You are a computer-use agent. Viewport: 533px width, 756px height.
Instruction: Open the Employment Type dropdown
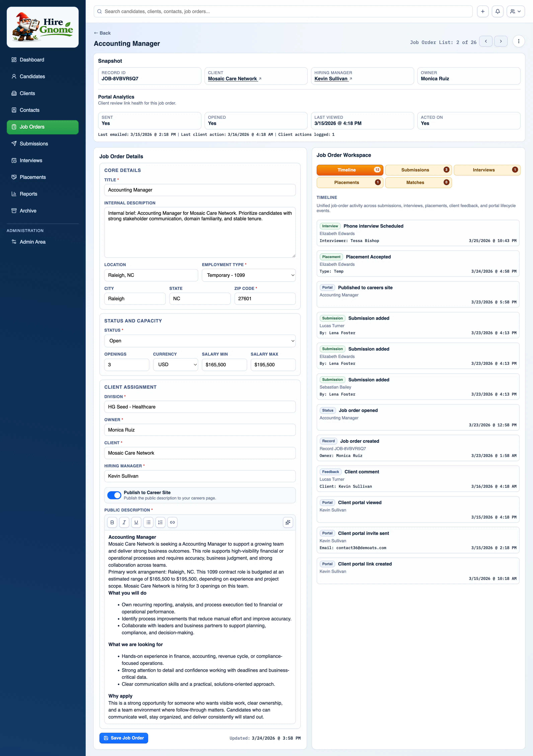pos(249,275)
